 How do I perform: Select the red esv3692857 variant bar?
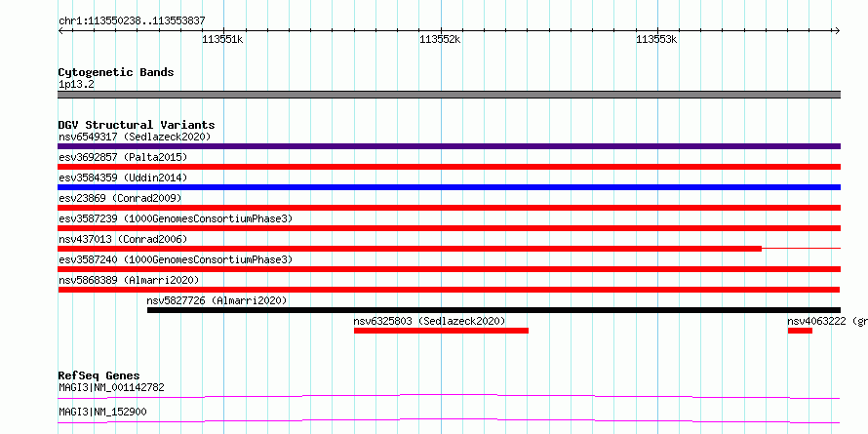[x=449, y=167]
